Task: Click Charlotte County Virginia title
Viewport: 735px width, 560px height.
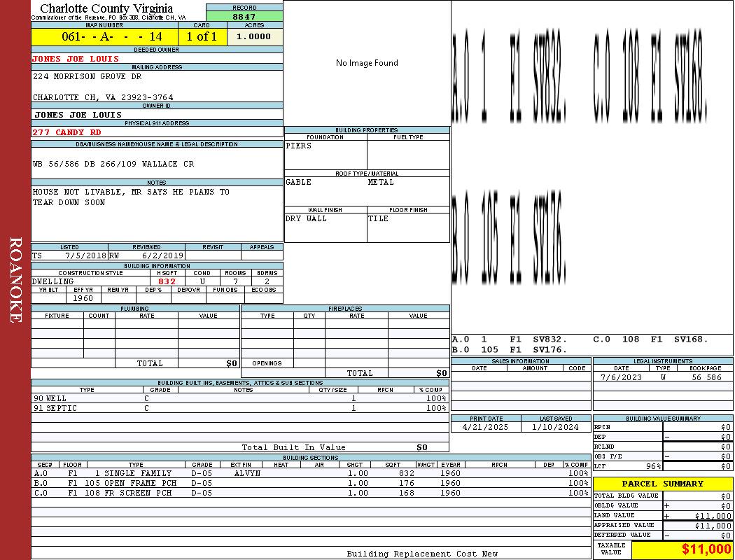Action: coord(106,8)
